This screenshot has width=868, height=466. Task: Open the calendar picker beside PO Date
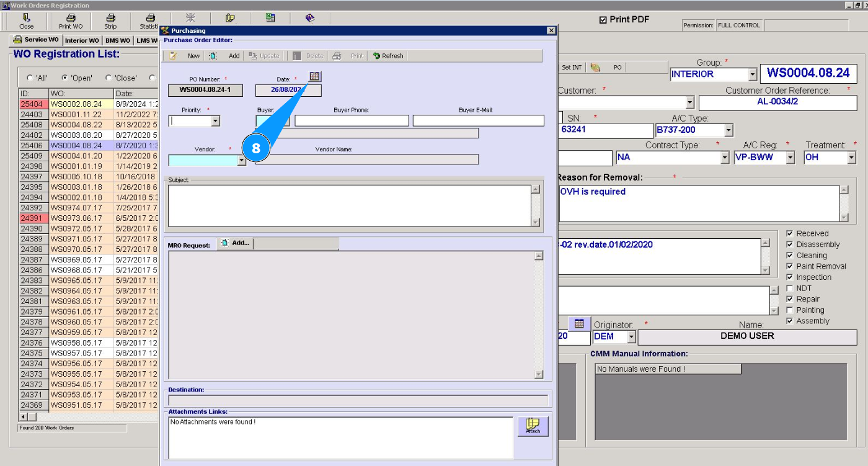[x=315, y=76]
